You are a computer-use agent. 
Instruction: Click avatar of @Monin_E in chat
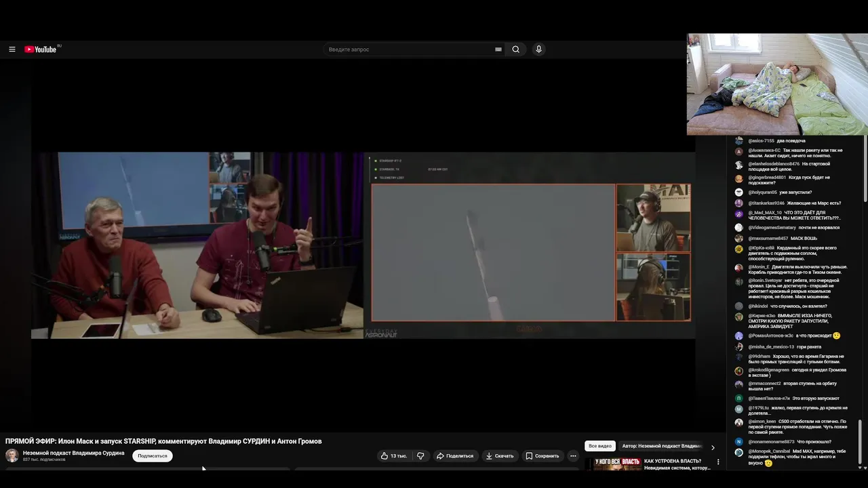coord(739,268)
